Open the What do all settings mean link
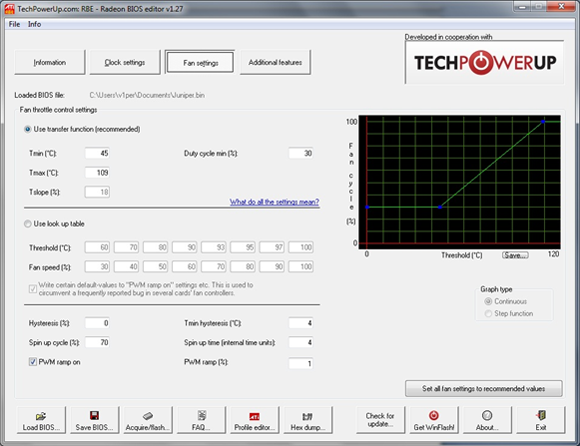The image size is (580, 446). point(274,202)
